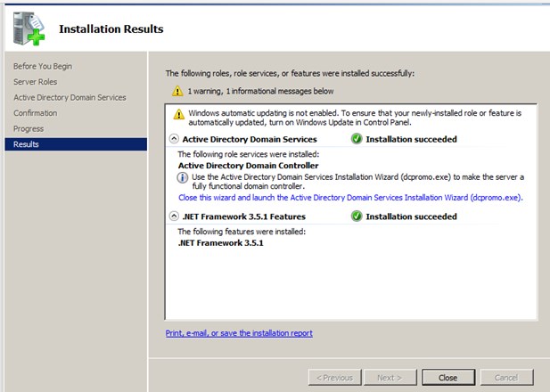The image size is (550, 392).
Task: Click warning icon beside '1 warning, 1 informational messages'
Action: pos(178,91)
